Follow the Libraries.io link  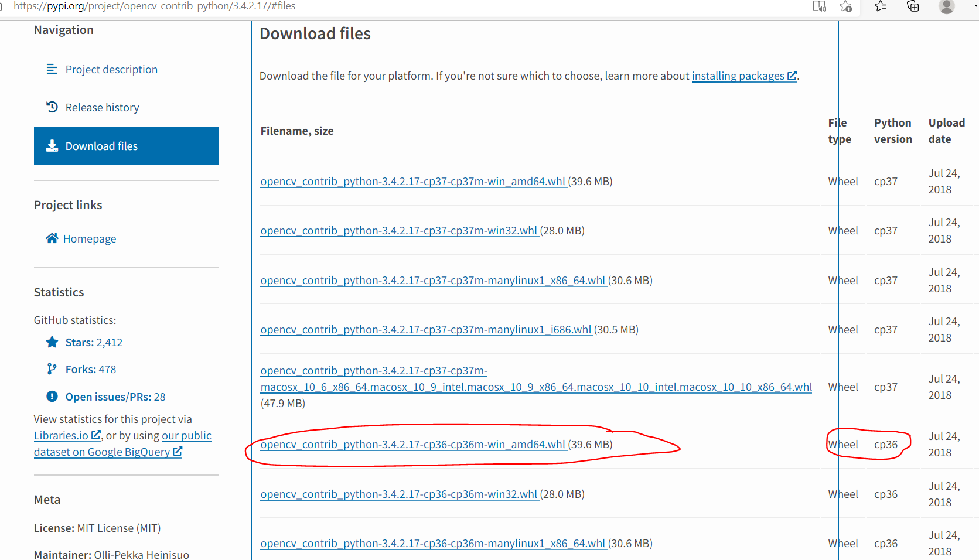pos(67,435)
